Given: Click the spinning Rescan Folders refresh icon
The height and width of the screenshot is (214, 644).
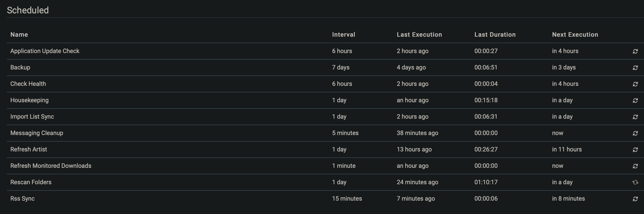Looking at the screenshot, I should (635, 182).
